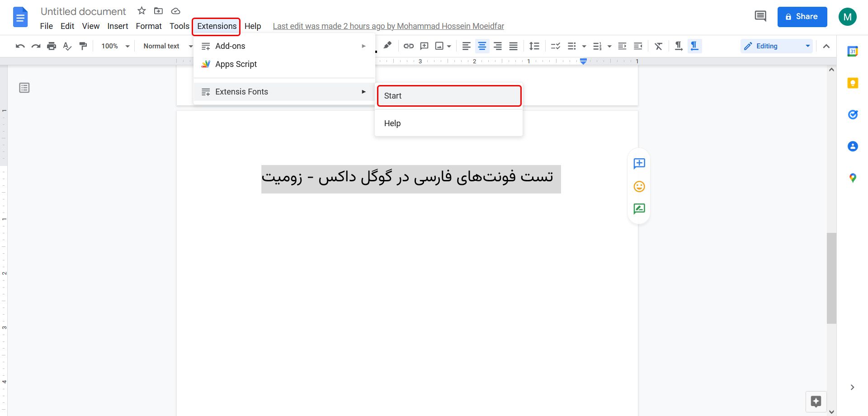This screenshot has width=868, height=416.
Task: Expand the Extensis Fonts submenu arrow
Action: click(363, 92)
